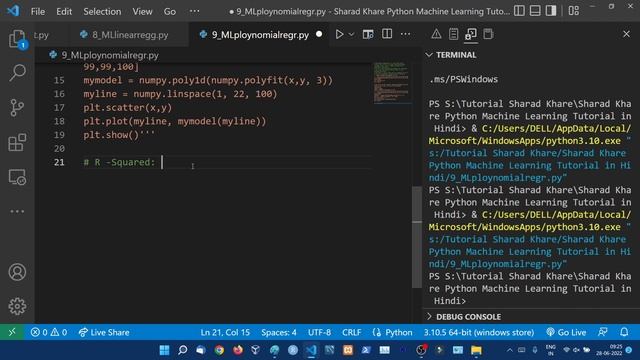Open the Edit menu
This screenshot has height=360, width=640.
pyautogui.click(x=64, y=11)
